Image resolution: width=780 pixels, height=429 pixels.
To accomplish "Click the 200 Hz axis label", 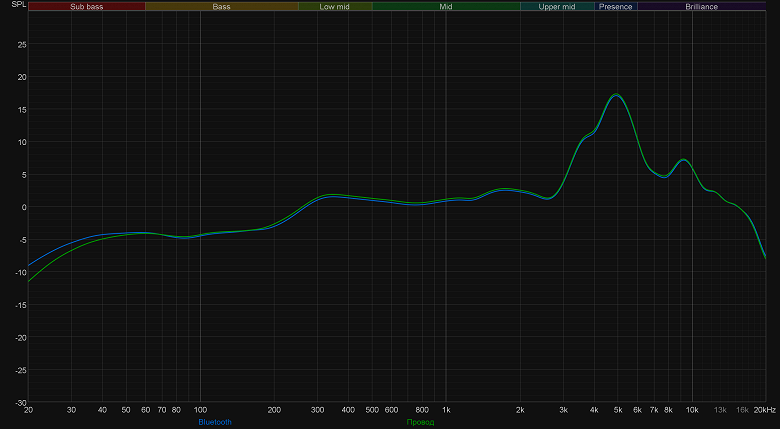I will coord(274,410).
